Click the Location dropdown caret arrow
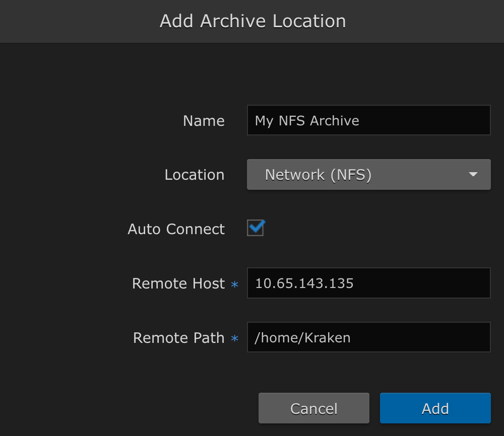This screenshot has height=436, width=504. click(x=473, y=175)
